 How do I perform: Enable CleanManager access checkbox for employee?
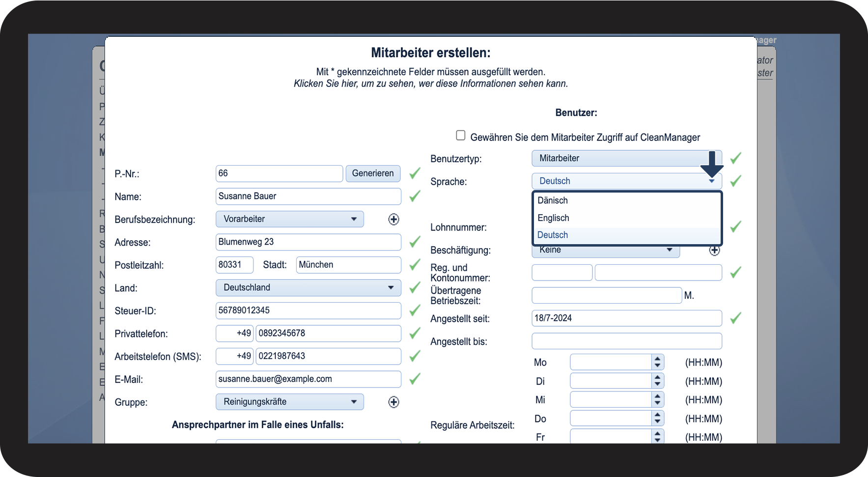460,136
